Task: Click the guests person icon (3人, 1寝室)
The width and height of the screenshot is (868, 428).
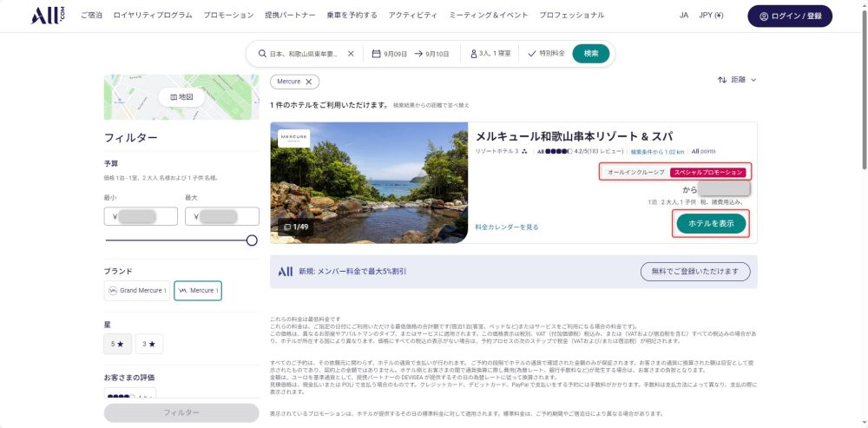Action: (473, 54)
